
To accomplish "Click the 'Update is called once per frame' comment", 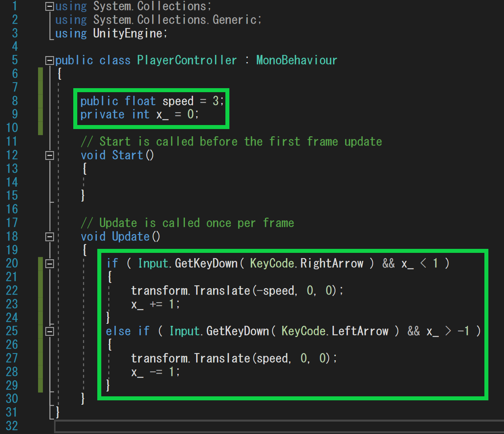I will coord(187,223).
